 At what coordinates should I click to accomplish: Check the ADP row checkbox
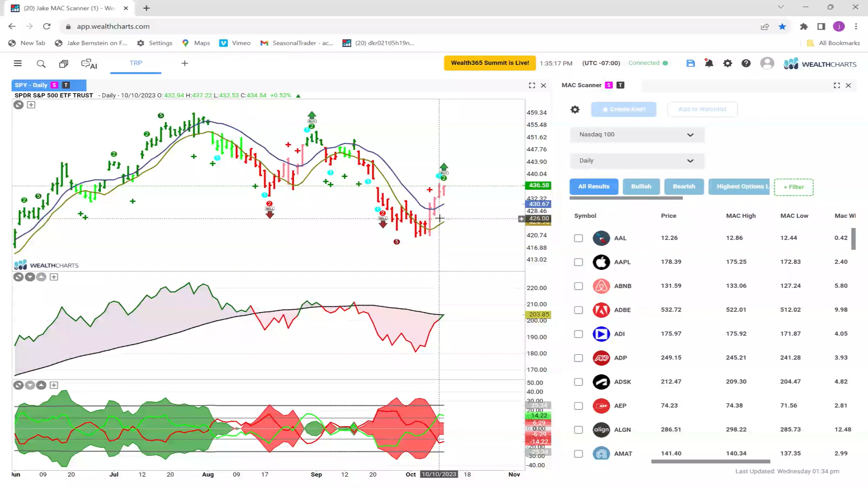point(578,358)
